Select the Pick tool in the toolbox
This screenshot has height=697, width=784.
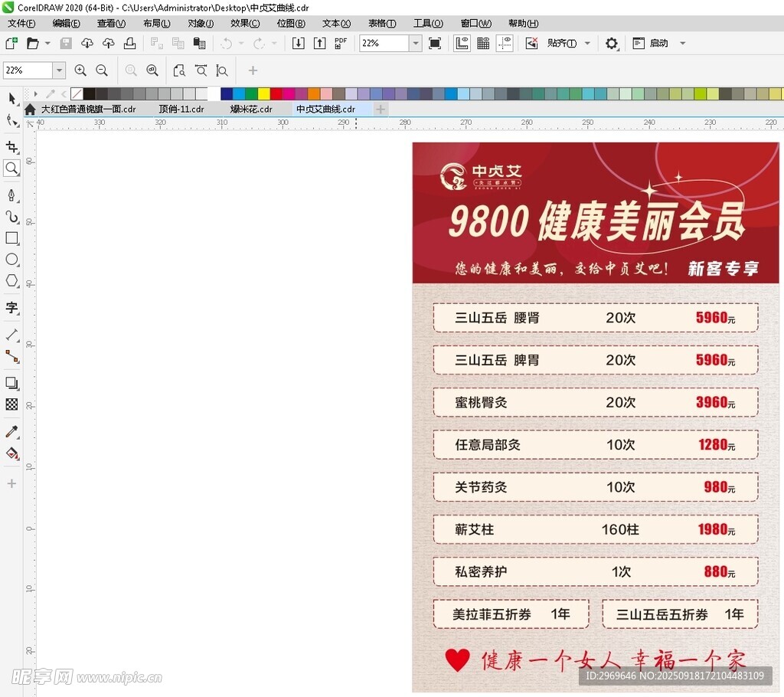coord(11,99)
